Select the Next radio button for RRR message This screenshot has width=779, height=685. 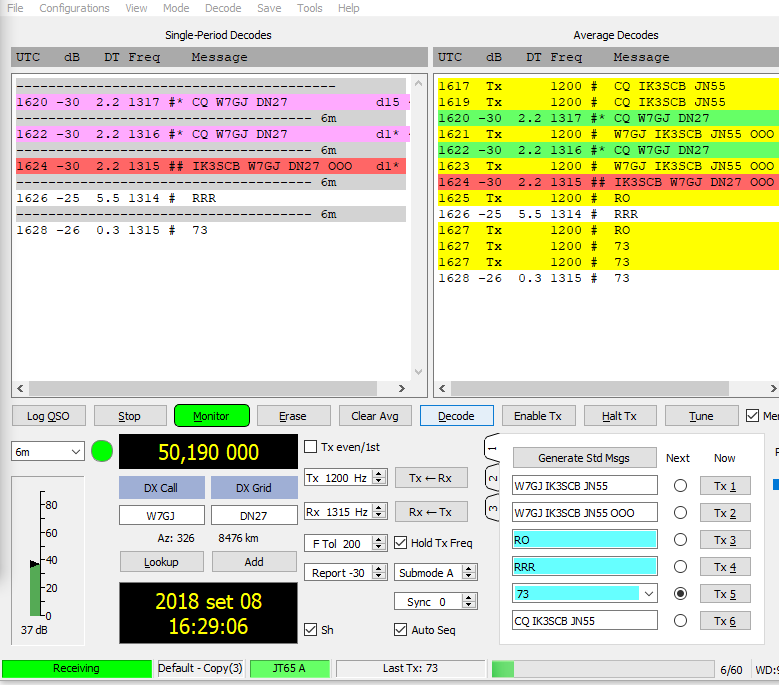pos(680,566)
